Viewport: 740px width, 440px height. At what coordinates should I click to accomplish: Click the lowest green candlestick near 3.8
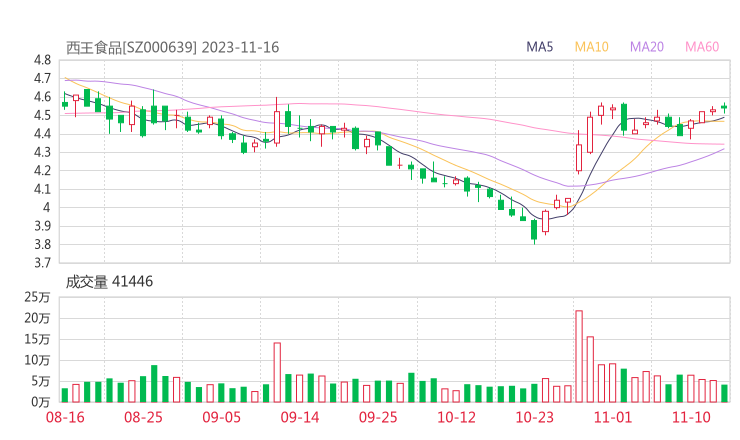pyautogui.click(x=534, y=230)
